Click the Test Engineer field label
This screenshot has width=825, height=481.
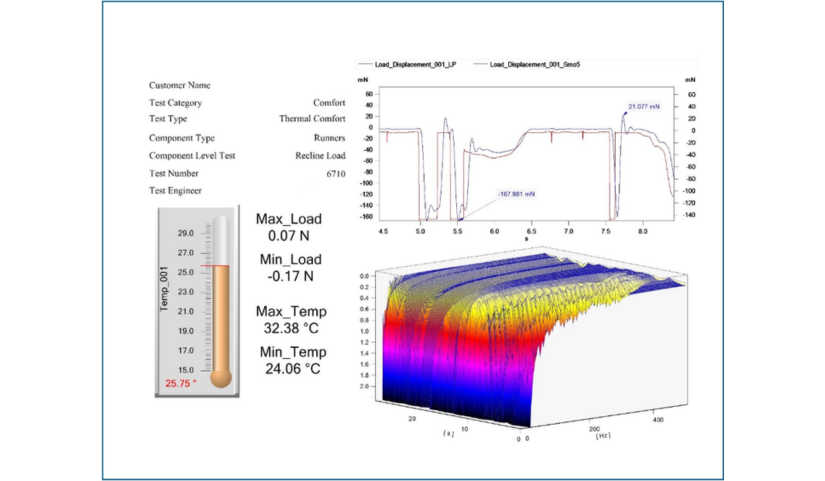(175, 191)
